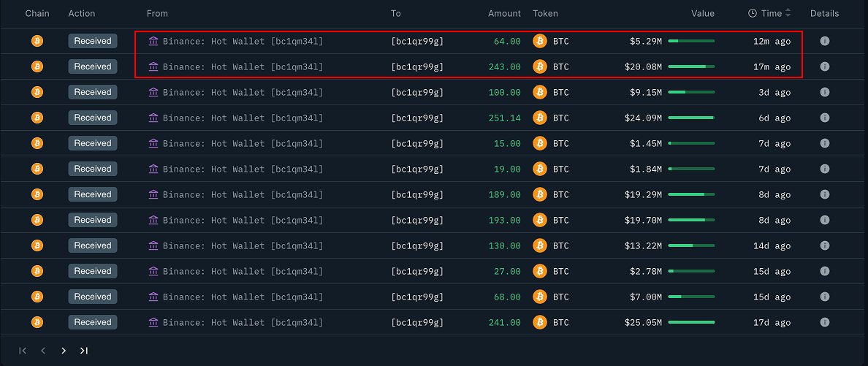Jump to the first page of transactions

tap(23, 351)
